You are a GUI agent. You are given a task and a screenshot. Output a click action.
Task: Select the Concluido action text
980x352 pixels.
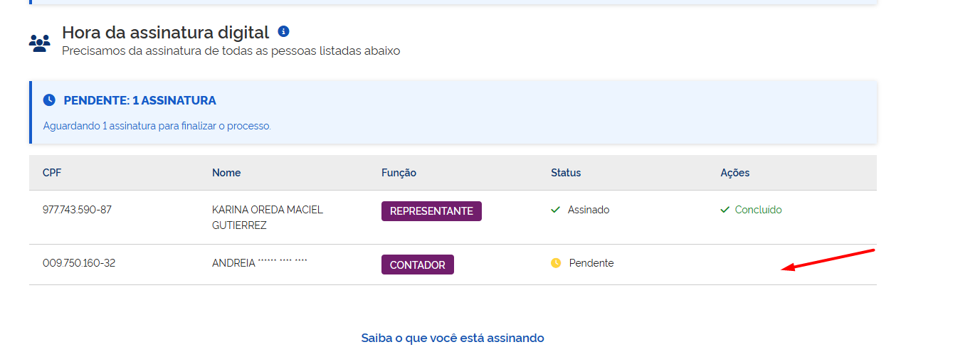[758, 210]
